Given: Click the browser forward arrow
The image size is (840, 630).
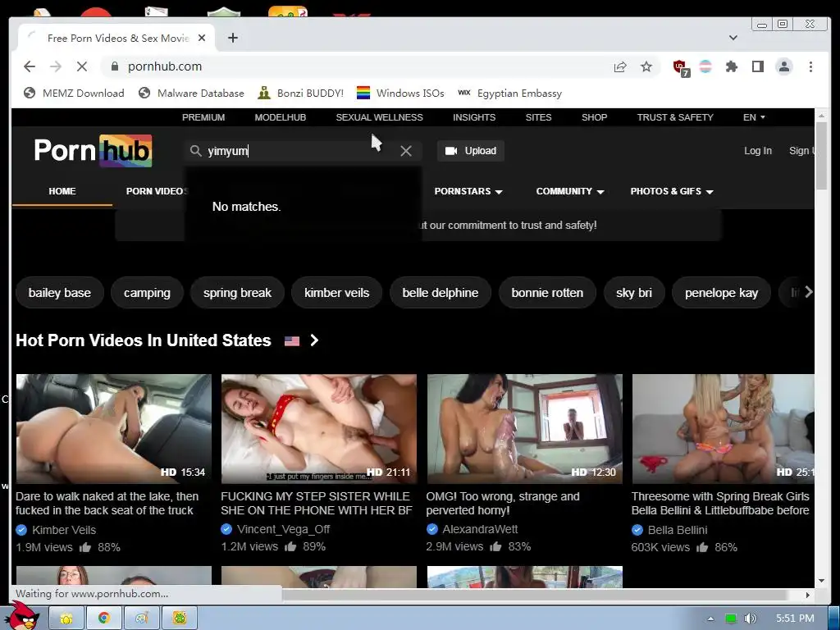Looking at the screenshot, I should tap(56, 66).
